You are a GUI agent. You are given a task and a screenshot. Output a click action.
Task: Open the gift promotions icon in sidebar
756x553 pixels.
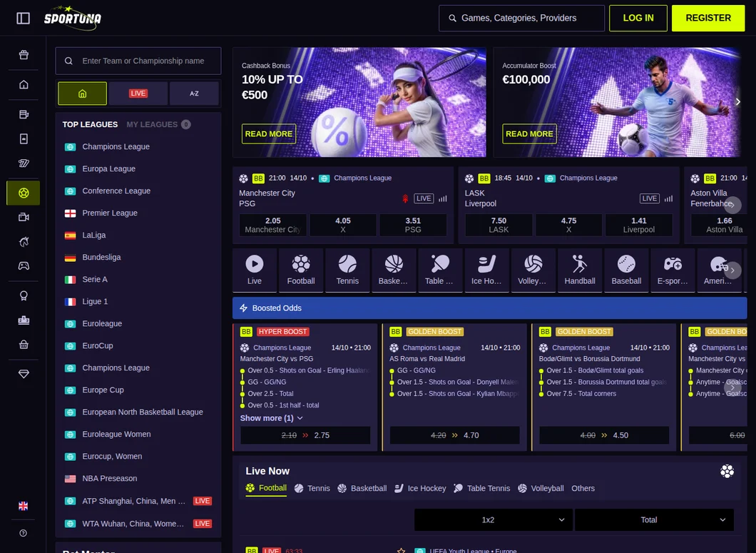(23, 54)
